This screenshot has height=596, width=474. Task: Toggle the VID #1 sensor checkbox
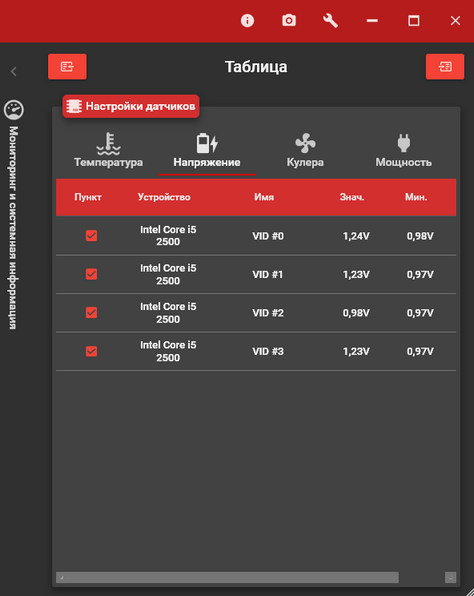(x=91, y=274)
